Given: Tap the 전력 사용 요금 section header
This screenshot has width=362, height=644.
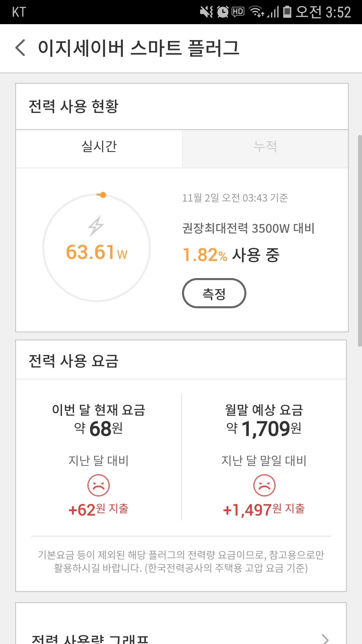Looking at the screenshot, I should point(74,361).
